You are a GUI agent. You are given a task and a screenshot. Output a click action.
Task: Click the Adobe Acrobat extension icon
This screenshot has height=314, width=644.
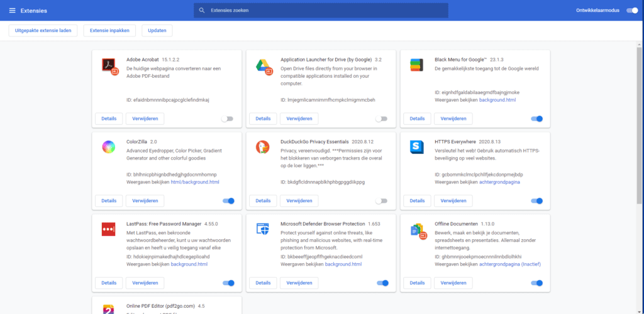110,67
